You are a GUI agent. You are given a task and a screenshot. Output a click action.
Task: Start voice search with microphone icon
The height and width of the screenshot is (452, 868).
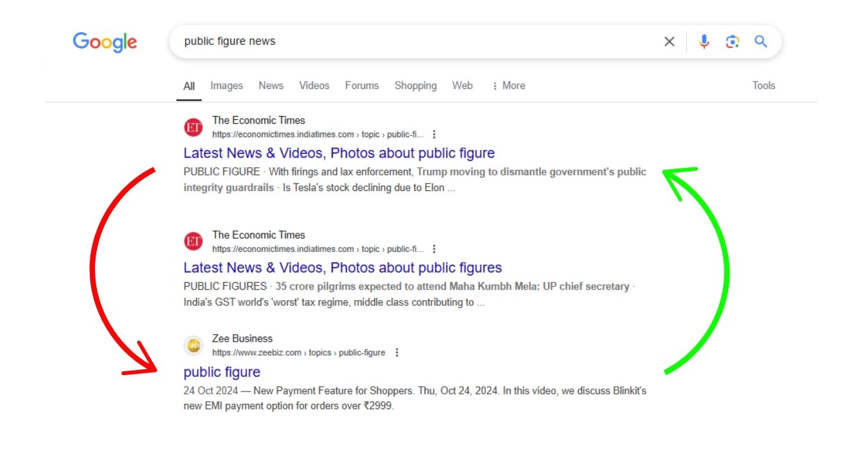click(704, 42)
